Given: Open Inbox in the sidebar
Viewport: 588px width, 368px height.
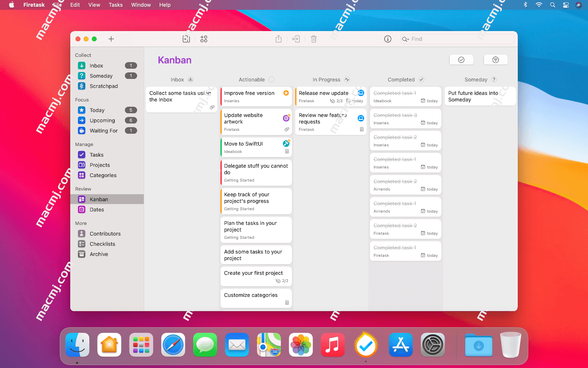Looking at the screenshot, I should point(107,65).
